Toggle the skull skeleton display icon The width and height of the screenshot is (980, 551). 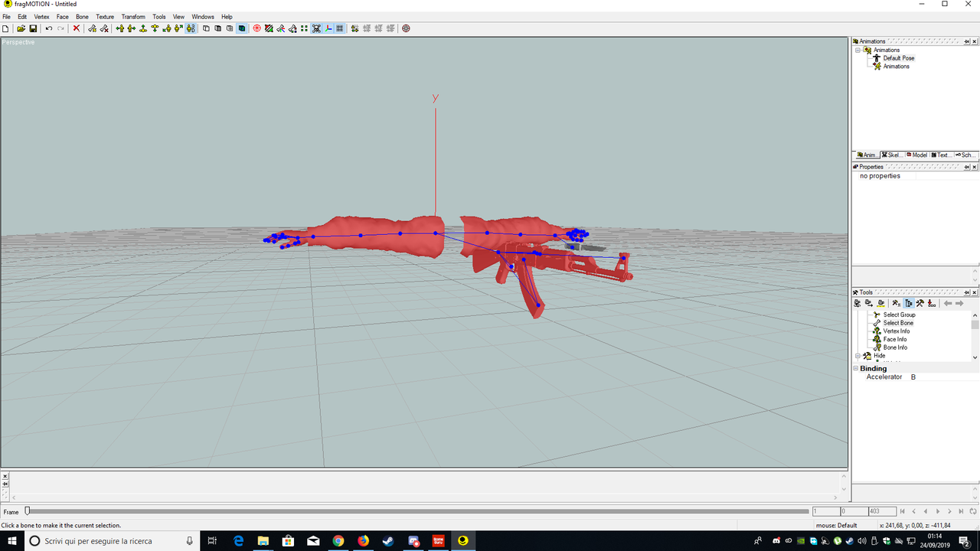click(315, 28)
